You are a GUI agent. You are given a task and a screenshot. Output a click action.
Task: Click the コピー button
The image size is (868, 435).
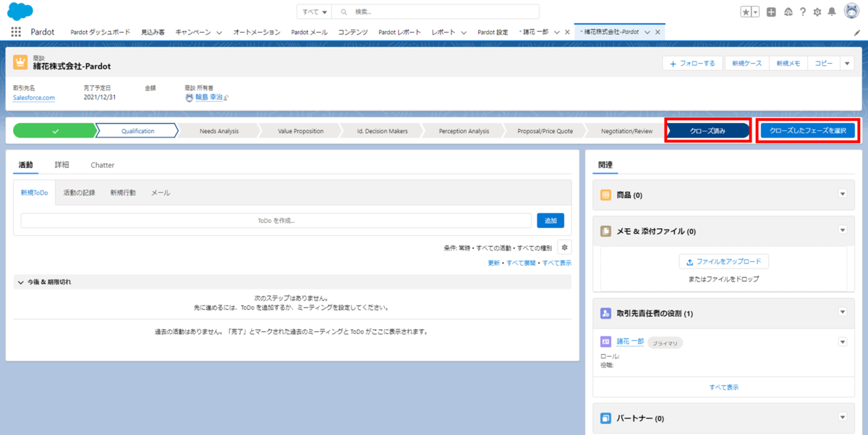[x=824, y=63]
